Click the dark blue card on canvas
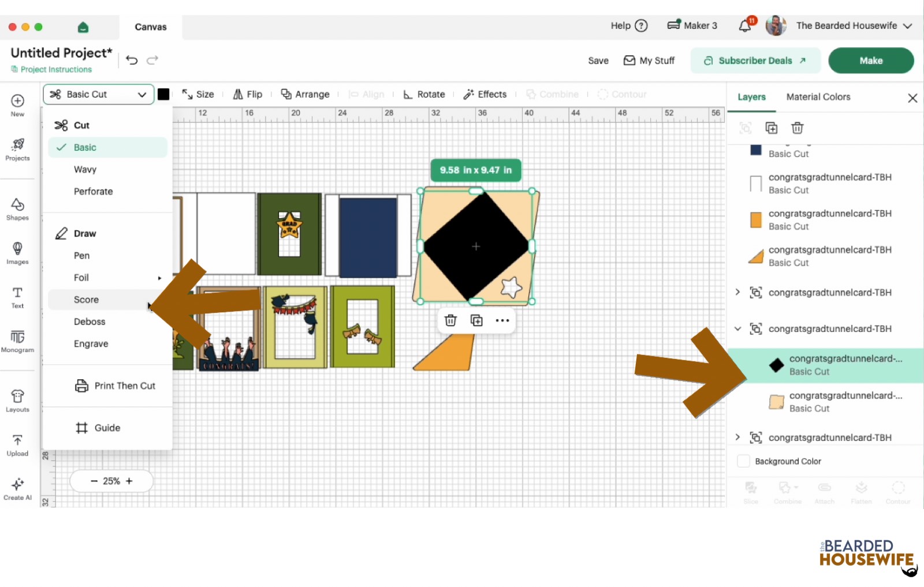 [x=368, y=237]
